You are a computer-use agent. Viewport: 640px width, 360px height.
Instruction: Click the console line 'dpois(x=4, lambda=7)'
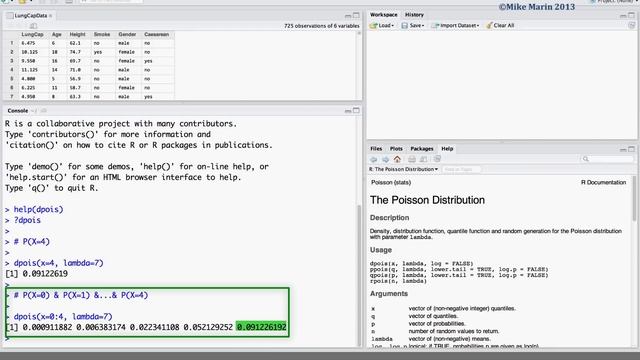coord(58,263)
